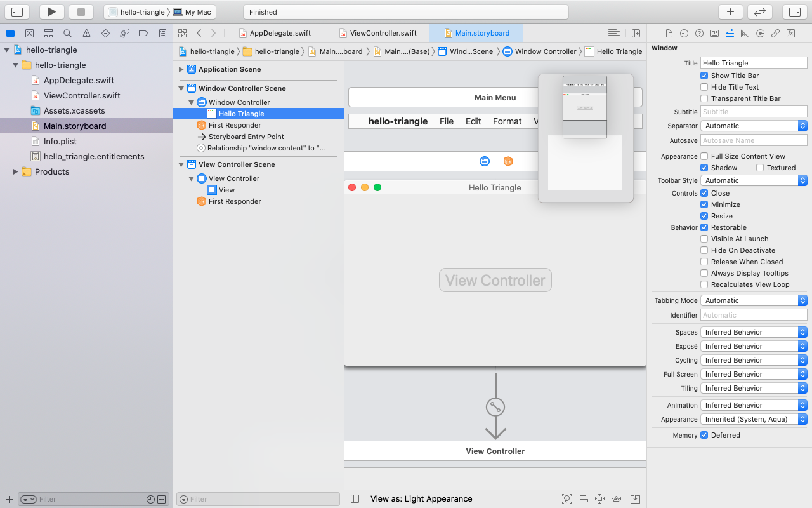Screen dimensions: 812x508
Task: Click the Run (play) button
Action: tap(51, 12)
